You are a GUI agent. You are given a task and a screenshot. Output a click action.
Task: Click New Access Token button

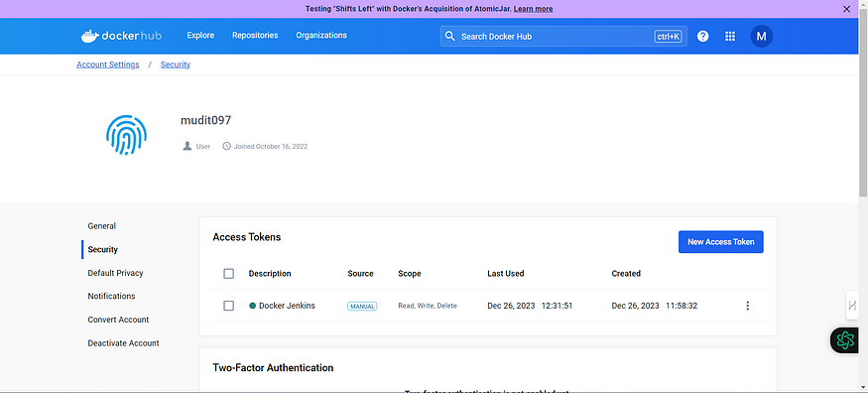pos(721,242)
